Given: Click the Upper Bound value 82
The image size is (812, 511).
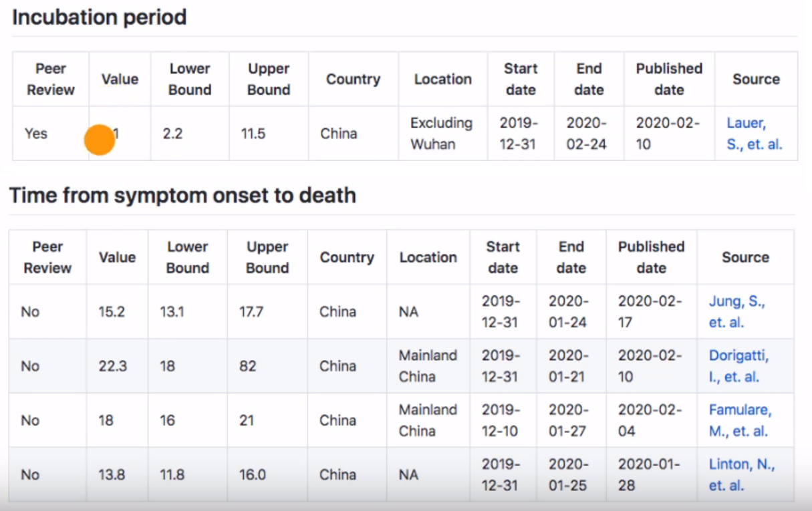Looking at the screenshot, I should tap(247, 366).
